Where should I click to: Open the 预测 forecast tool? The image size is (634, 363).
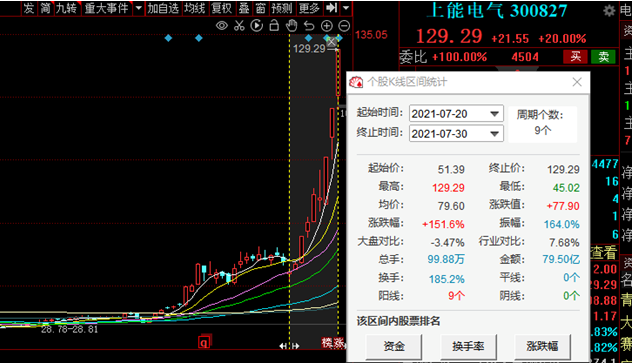point(281,8)
